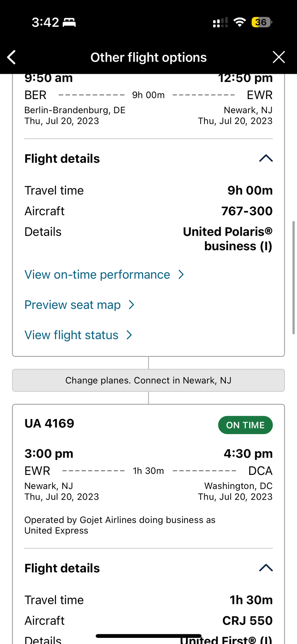Screen dimensions: 297x644
Task: Close the Other flight options screen
Action: (279, 57)
